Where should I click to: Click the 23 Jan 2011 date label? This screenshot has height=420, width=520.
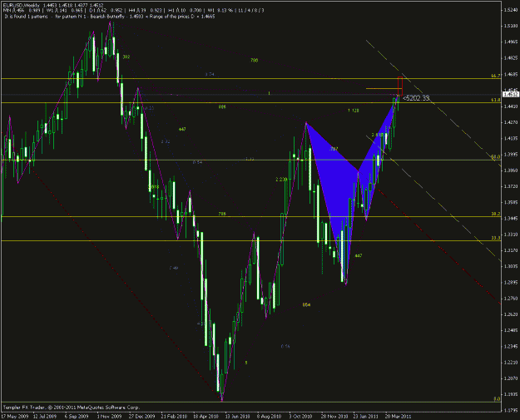[x=366, y=417]
